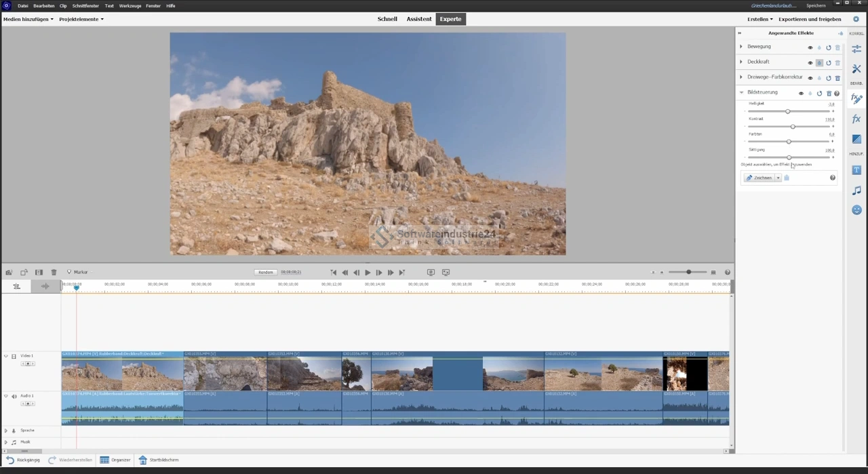This screenshot has height=474, width=868.
Task: Open the Transitions panel icon in sidebar
Action: click(856, 139)
